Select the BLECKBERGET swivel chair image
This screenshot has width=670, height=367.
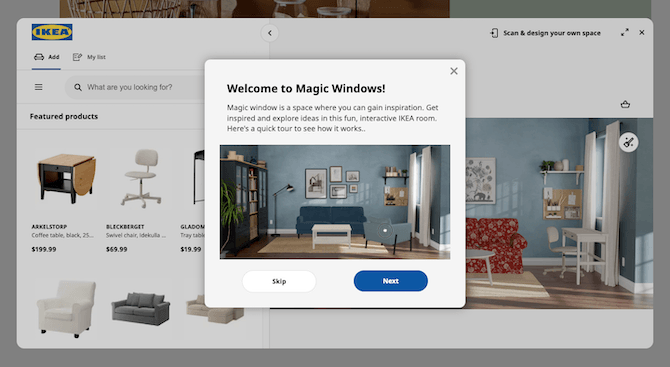[x=141, y=178]
